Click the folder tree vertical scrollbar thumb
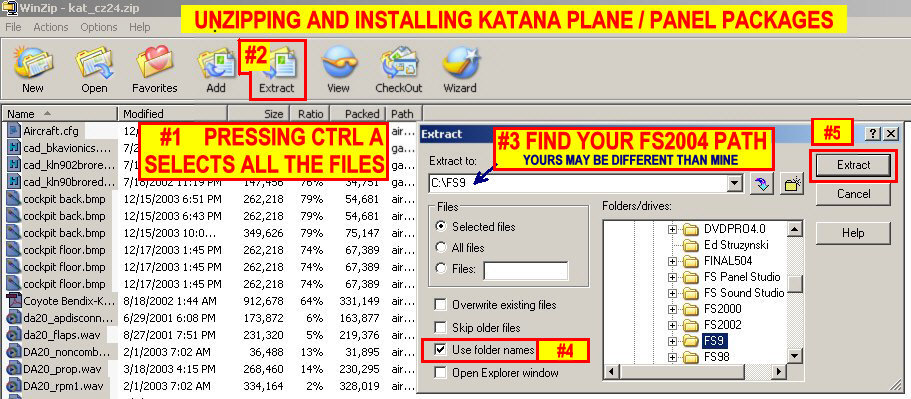911x399 pixels. click(x=795, y=283)
